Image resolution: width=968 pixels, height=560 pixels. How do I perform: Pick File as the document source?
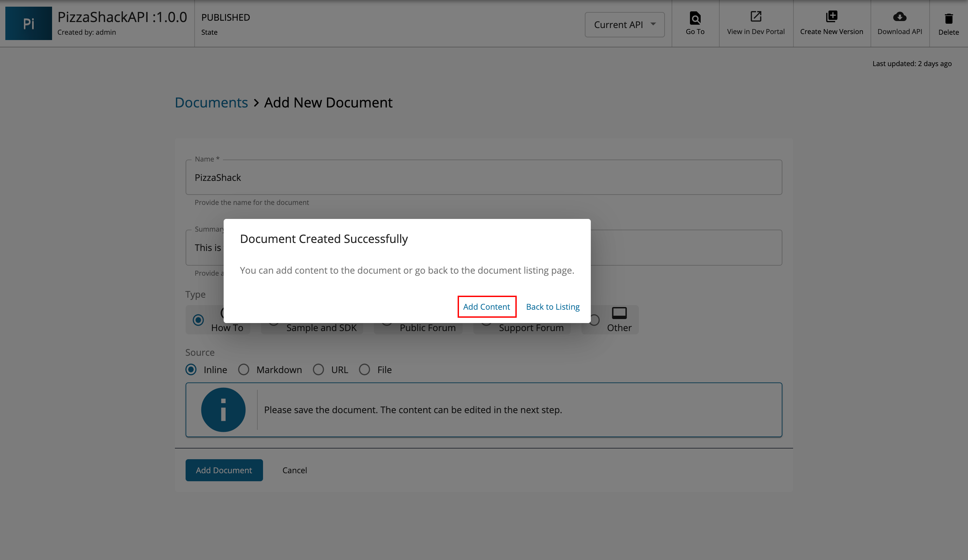coord(365,369)
